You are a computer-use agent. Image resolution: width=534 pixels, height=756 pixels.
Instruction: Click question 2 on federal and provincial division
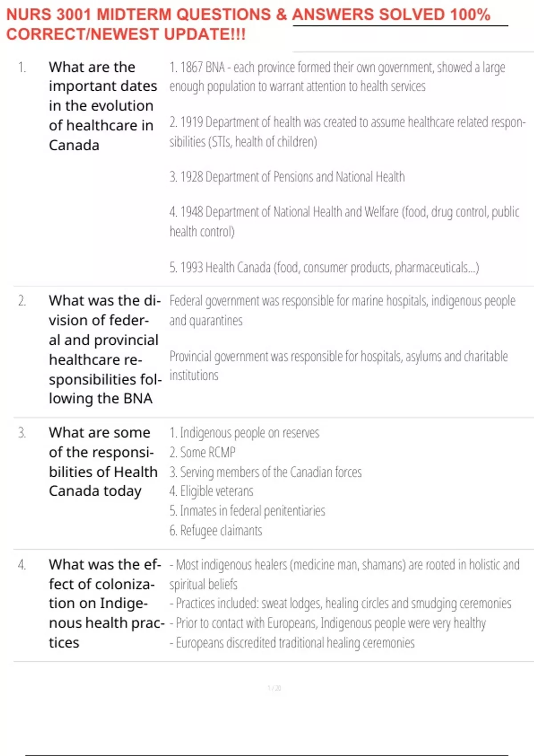[x=105, y=350]
